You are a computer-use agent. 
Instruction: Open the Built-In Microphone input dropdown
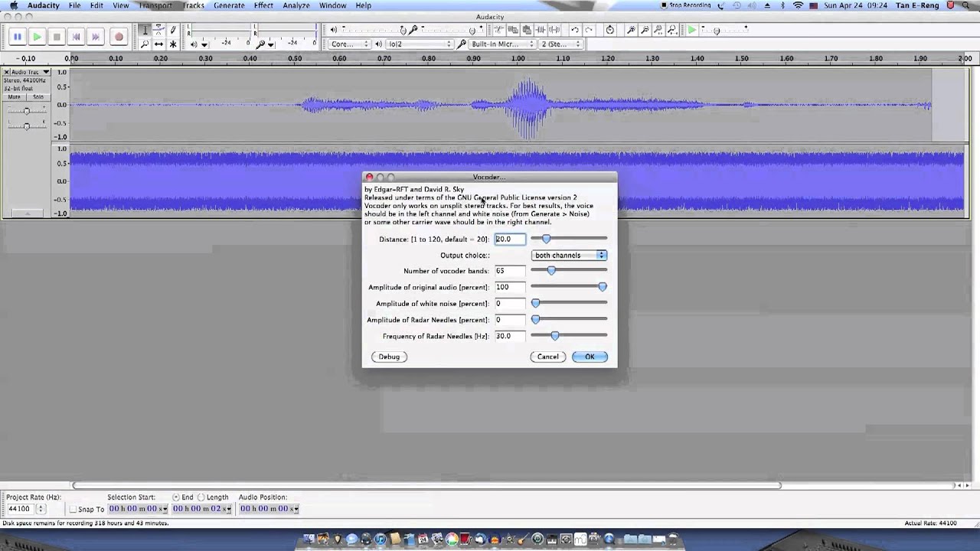tap(502, 44)
